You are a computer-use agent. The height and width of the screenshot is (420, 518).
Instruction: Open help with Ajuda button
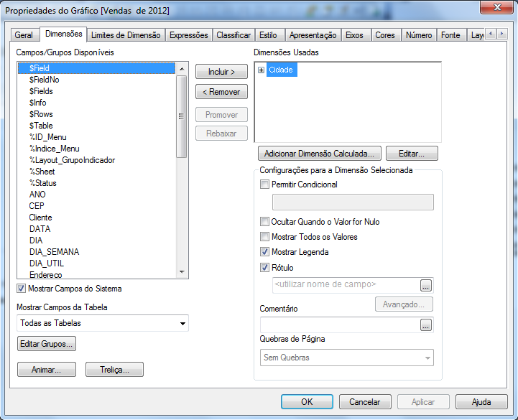click(481, 402)
